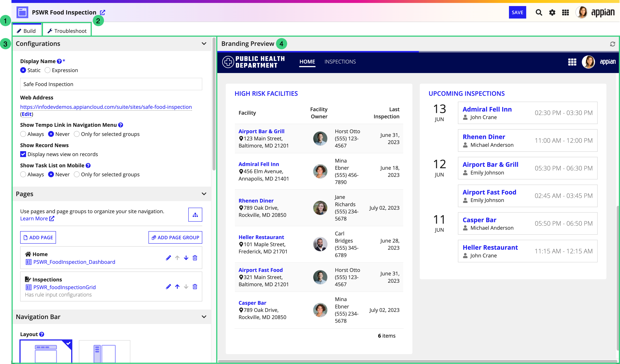This screenshot has height=364, width=620.
Task: Edit the Inspections page with pencil icon
Action: 168,287
